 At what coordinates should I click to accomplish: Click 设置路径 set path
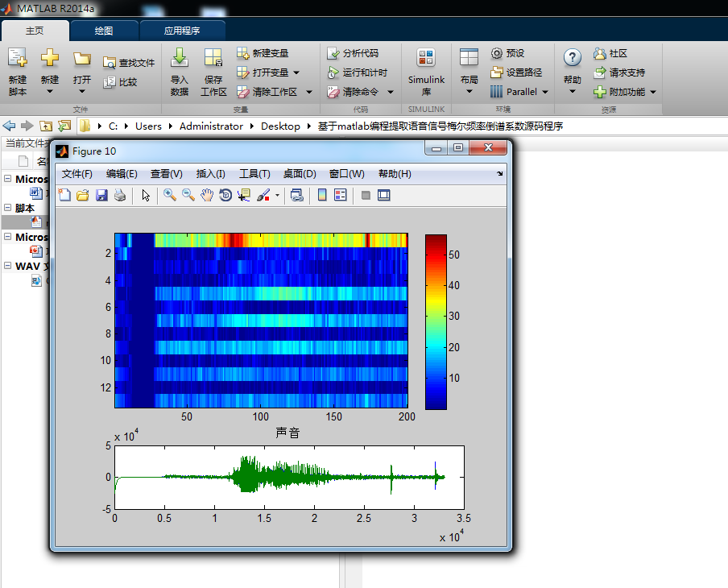pyautogui.click(x=516, y=72)
